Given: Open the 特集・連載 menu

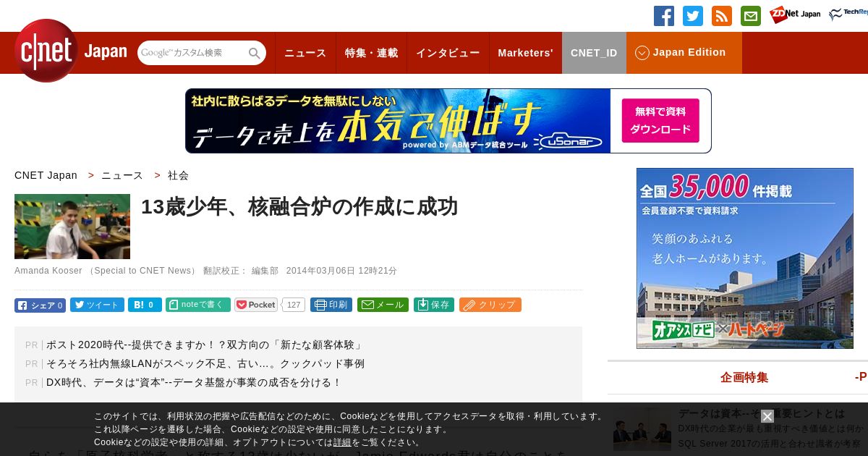Looking at the screenshot, I should 372,53.
